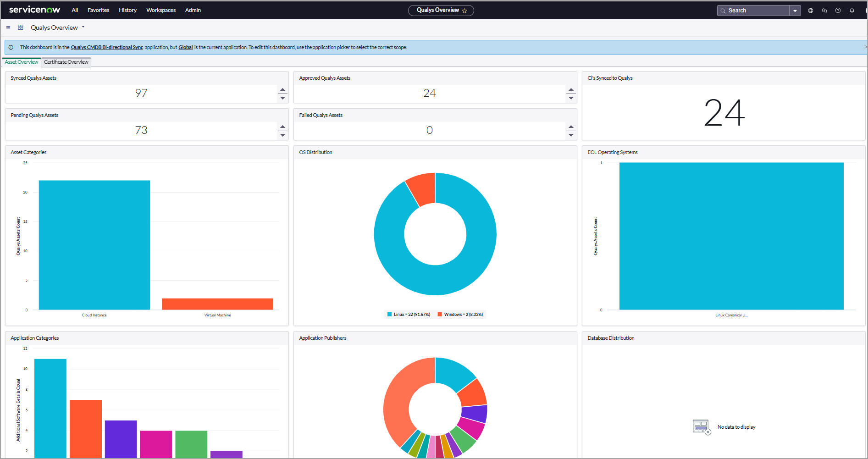This screenshot has width=868, height=459.
Task: Expand the Qualys Overview dashboard picker
Action: [83, 27]
